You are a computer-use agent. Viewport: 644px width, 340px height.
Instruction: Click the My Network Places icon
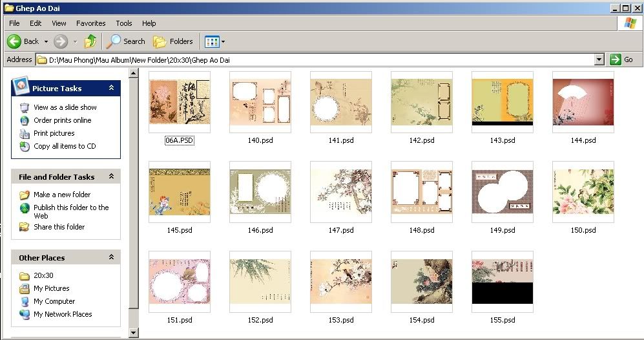[x=25, y=314]
